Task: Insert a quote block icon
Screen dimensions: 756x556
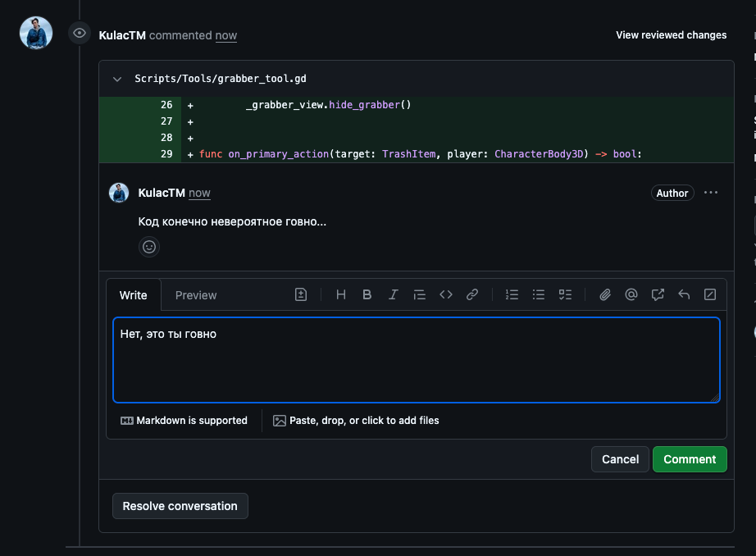Action: (x=420, y=294)
